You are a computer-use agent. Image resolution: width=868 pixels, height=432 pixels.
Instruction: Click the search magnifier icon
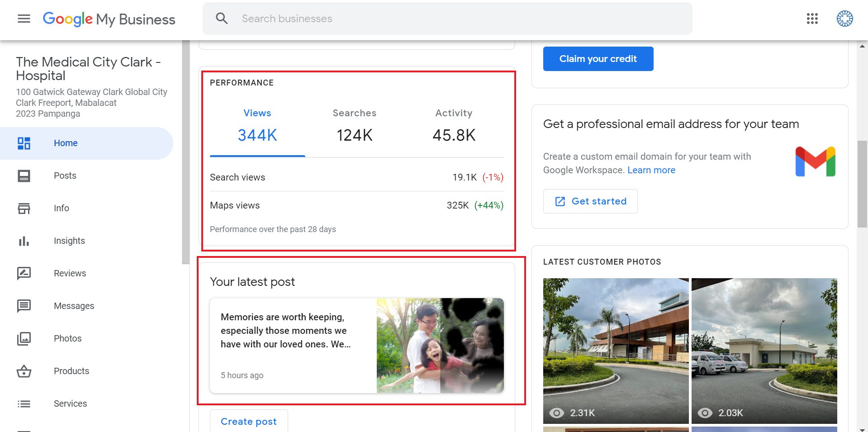pos(222,19)
